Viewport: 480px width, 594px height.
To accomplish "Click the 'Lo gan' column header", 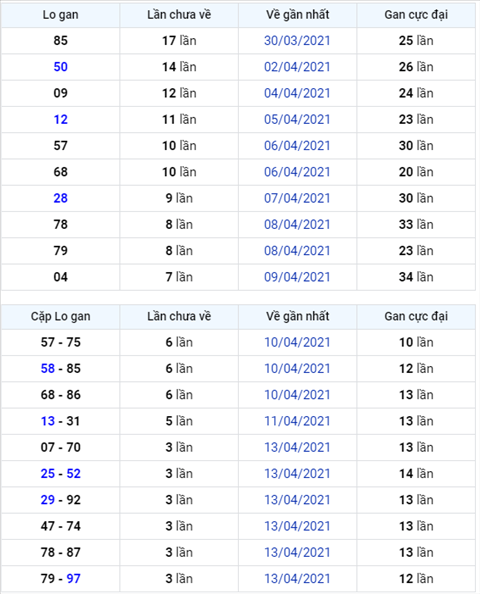I will 61,15.
